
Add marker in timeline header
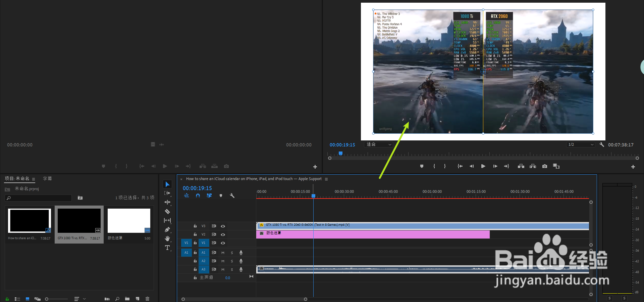pos(221,196)
